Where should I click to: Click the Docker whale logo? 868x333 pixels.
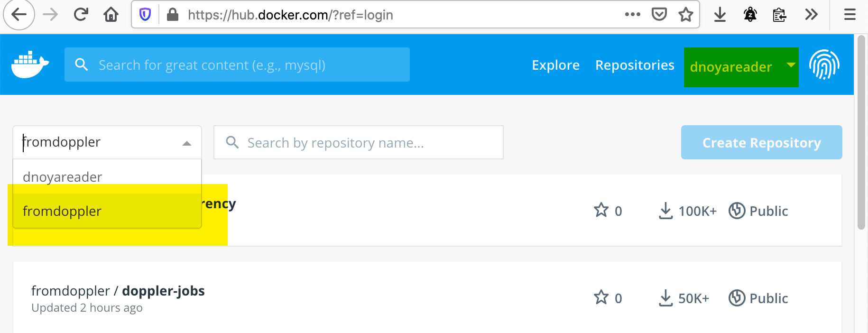point(29,65)
